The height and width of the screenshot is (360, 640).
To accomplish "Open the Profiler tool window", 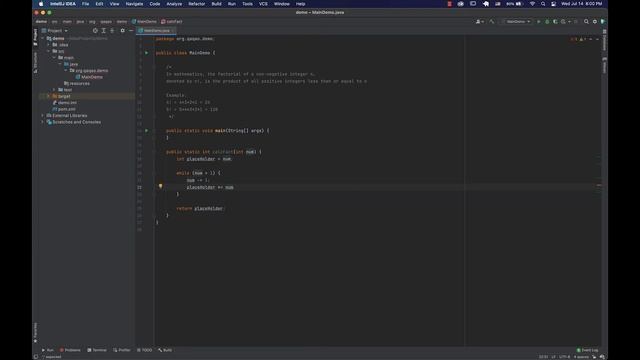I will coord(122,350).
